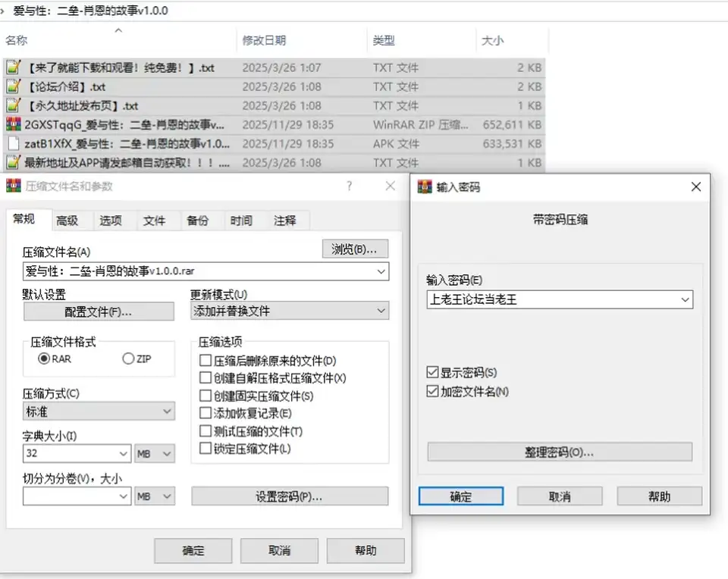The height and width of the screenshot is (579, 728).
Task: Click 帮助 in the 输入密码 dialog
Action: 659,496
